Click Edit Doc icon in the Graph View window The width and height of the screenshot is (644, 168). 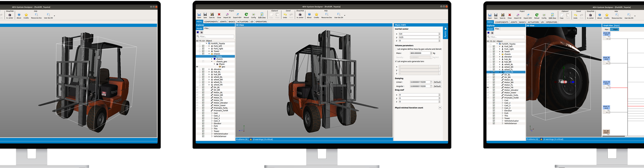tap(552, 15)
